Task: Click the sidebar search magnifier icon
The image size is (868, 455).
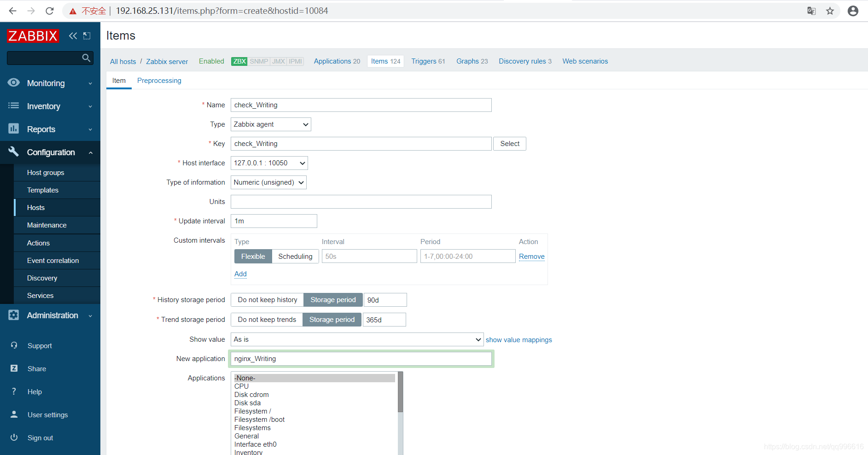Action: click(86, 58)
